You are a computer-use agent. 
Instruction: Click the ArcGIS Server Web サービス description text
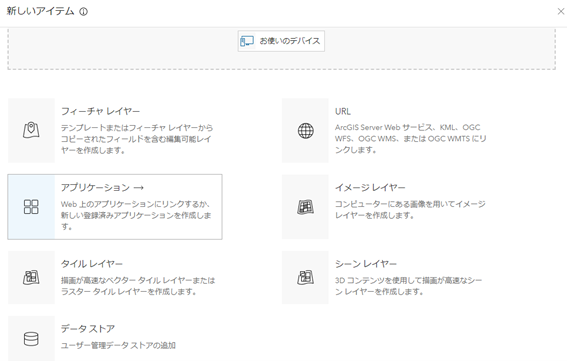tap(410, 139)
